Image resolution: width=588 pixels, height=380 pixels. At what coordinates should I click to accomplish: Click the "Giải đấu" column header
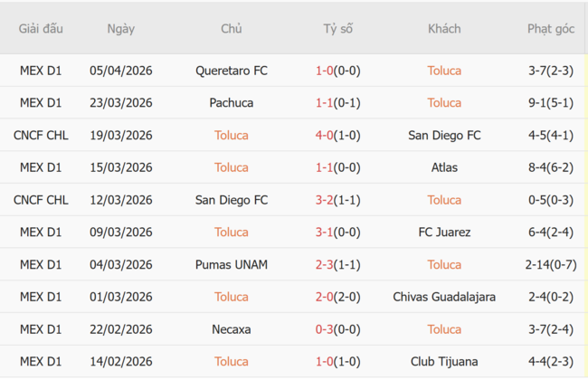click(41, 29)
